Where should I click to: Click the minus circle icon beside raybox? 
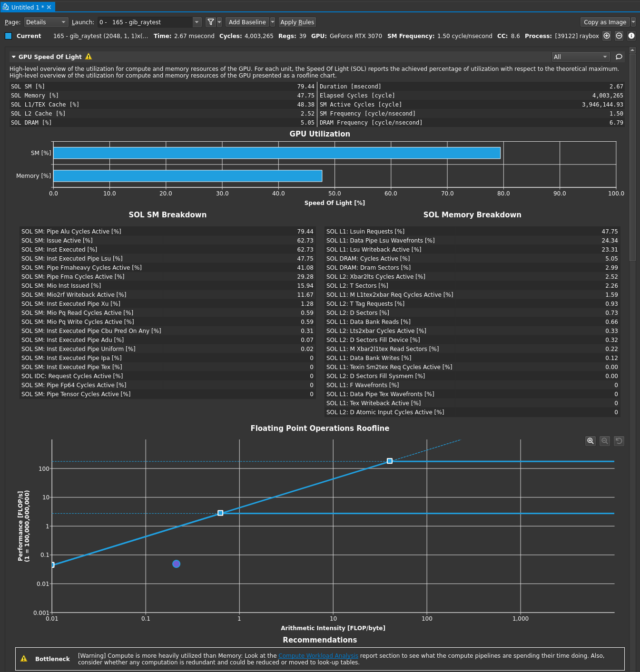[x=619, y=36]
